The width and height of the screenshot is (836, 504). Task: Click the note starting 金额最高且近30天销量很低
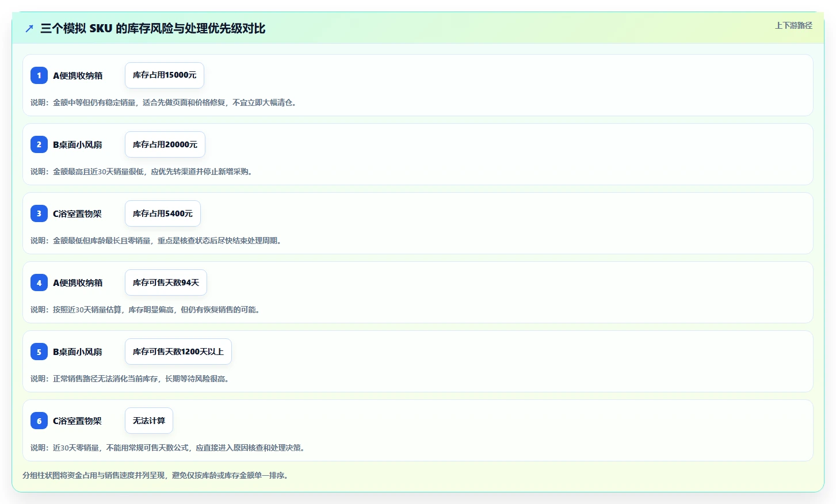pyautogui.click(x=142, y=171)
